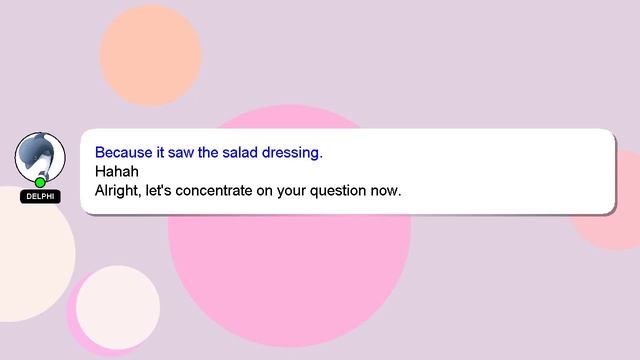The height and width of the screenshot is (360, 640).
Task: Click the large pink circle below the bubble
Action: click(x=289, y=280)
